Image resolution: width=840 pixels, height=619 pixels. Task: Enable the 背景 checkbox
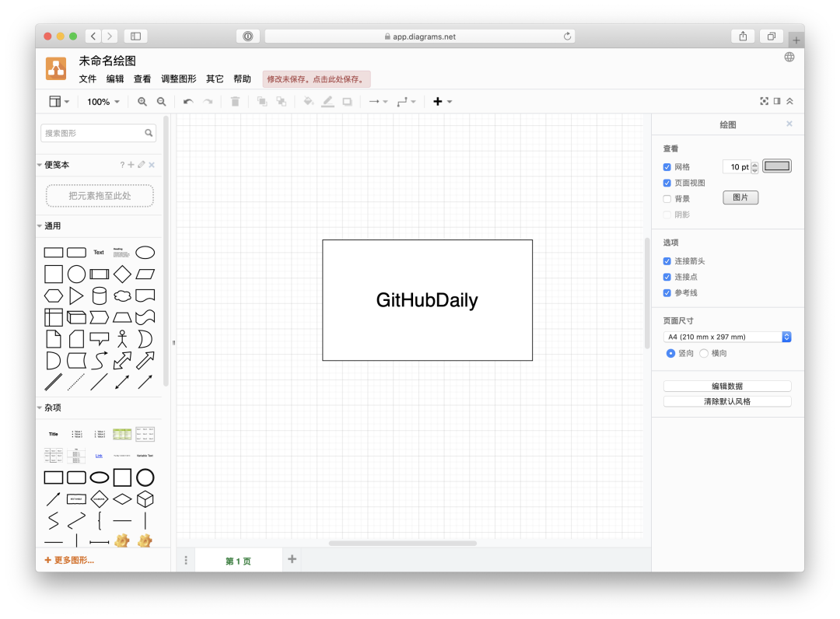pos(667,199)
